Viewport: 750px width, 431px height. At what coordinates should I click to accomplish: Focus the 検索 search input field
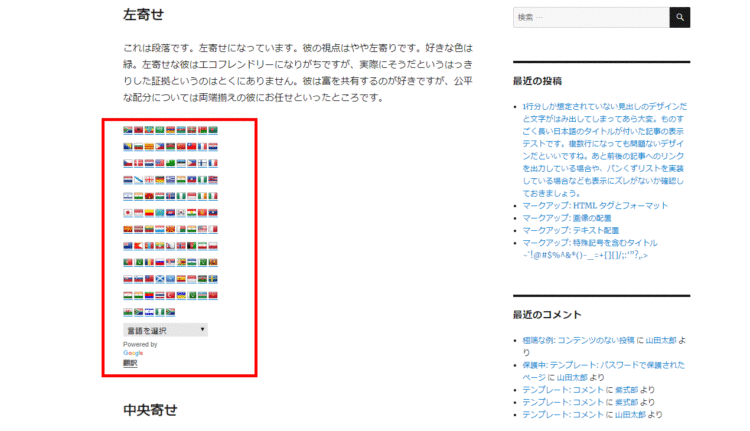tap(590, 17)
